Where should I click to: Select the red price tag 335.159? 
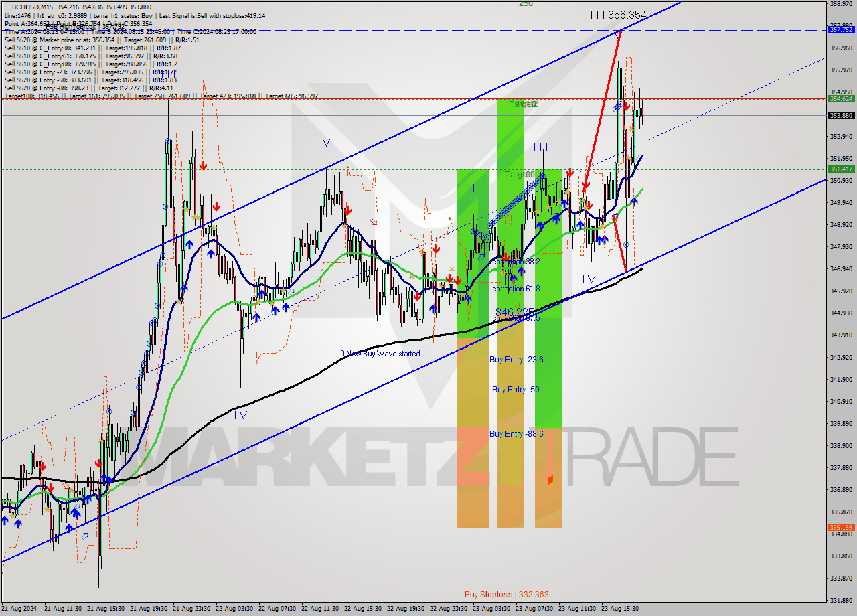coord(841,527)
